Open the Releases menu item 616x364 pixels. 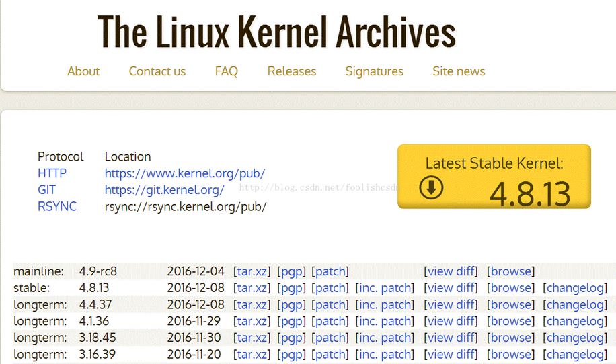(291, 71)
